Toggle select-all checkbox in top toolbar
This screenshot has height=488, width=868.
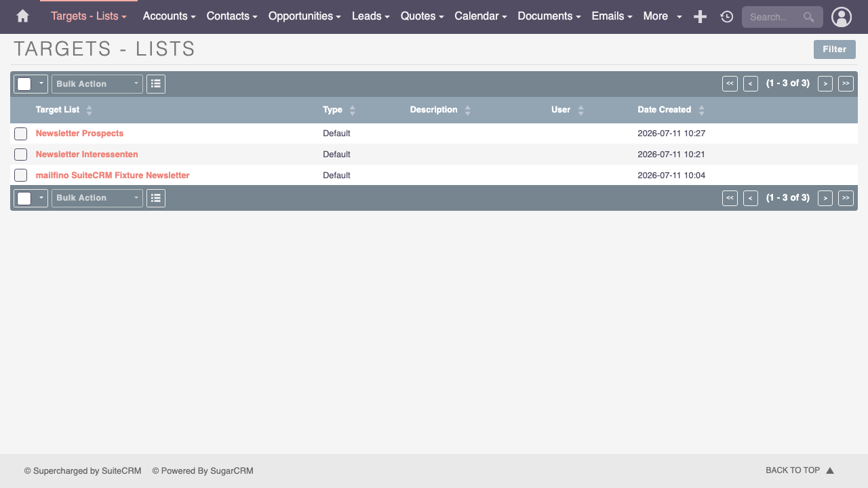24,84
